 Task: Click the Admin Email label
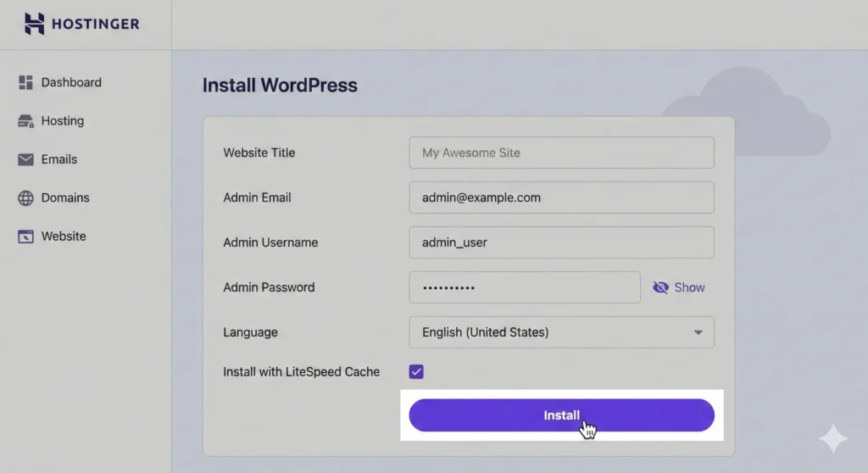tap(257, 198)
